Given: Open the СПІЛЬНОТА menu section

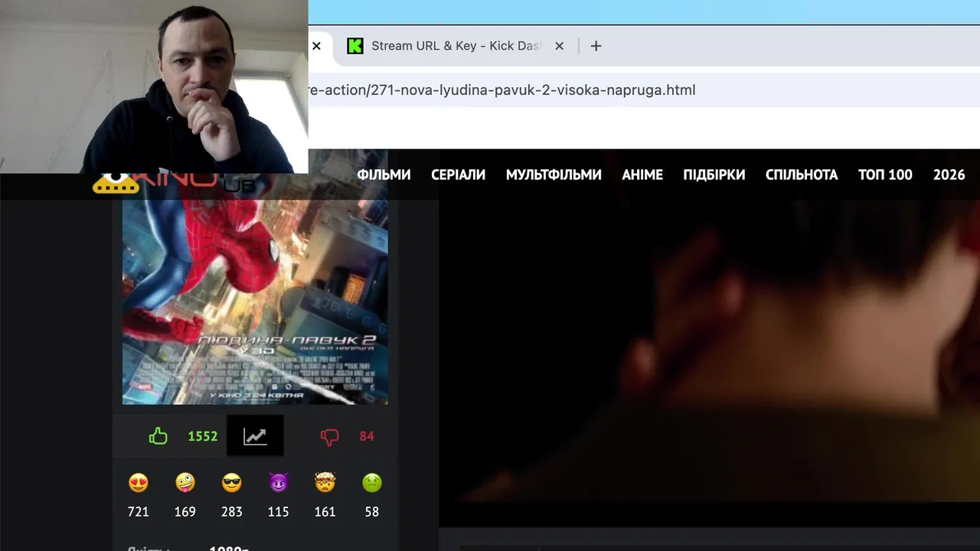Looking at the screenshot, I should pos(802,174).
